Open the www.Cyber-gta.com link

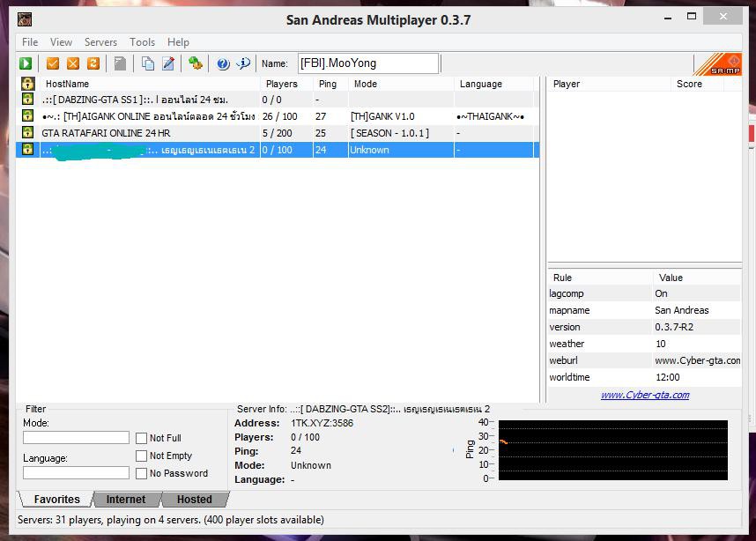(645, 395)
